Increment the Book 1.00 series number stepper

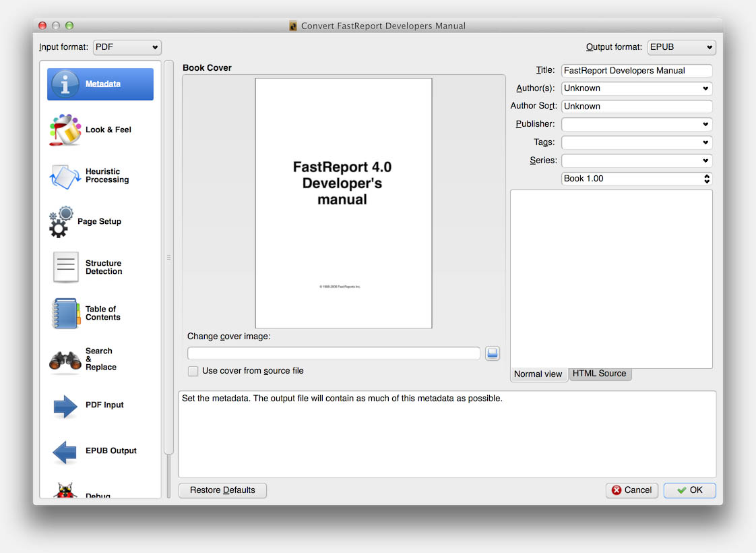(x=707, y=175)
